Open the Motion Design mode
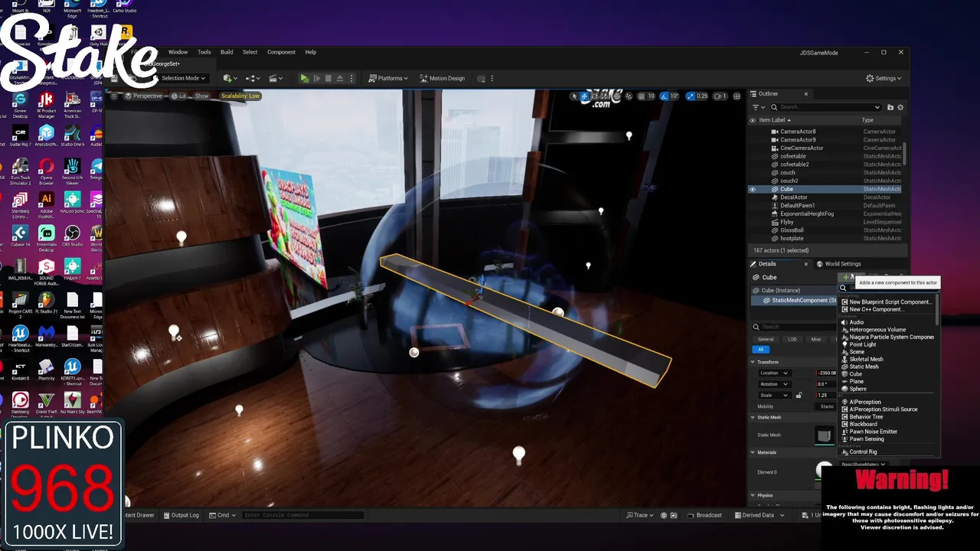 (442, 78)
